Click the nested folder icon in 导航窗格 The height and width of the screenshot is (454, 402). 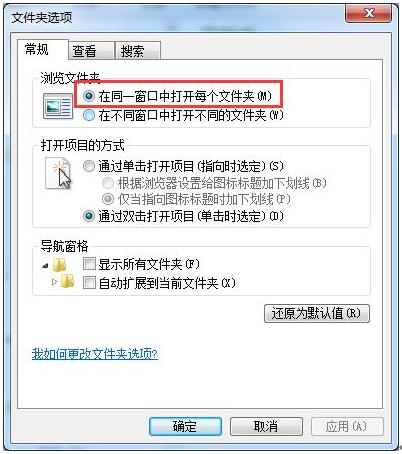[x=68, y=281]
